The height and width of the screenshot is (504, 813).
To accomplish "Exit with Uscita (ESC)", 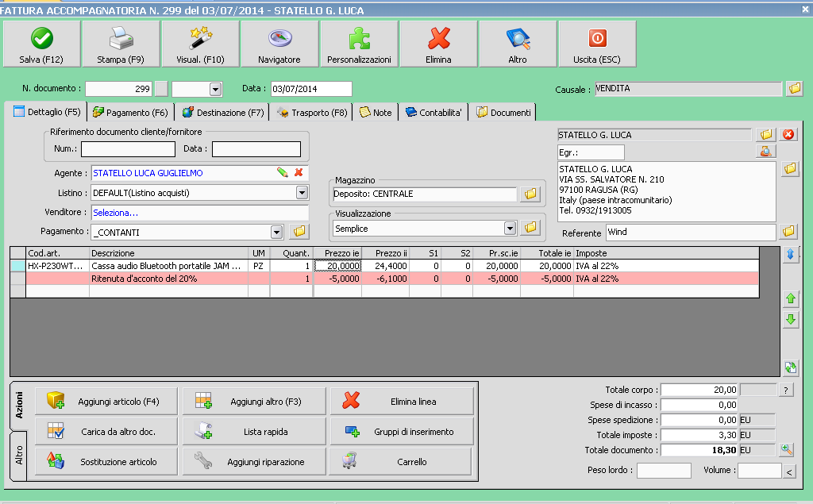I will coord(597,44).
